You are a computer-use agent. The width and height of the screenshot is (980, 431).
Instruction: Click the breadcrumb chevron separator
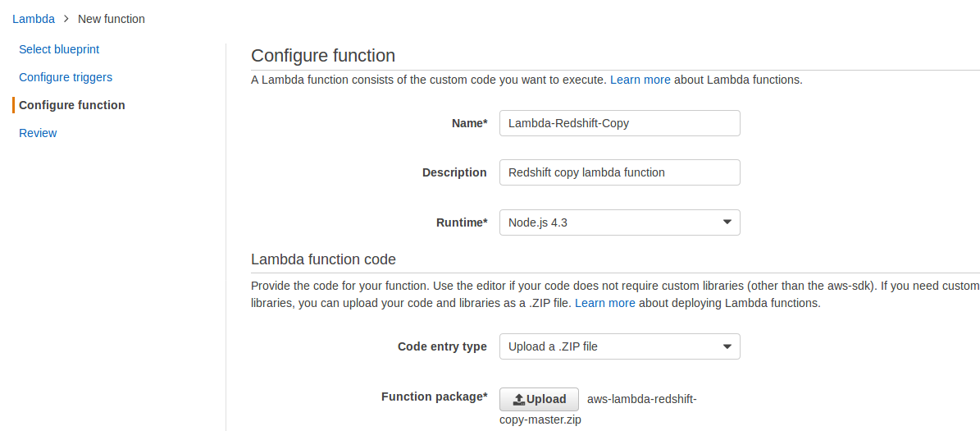coord(66,19)
